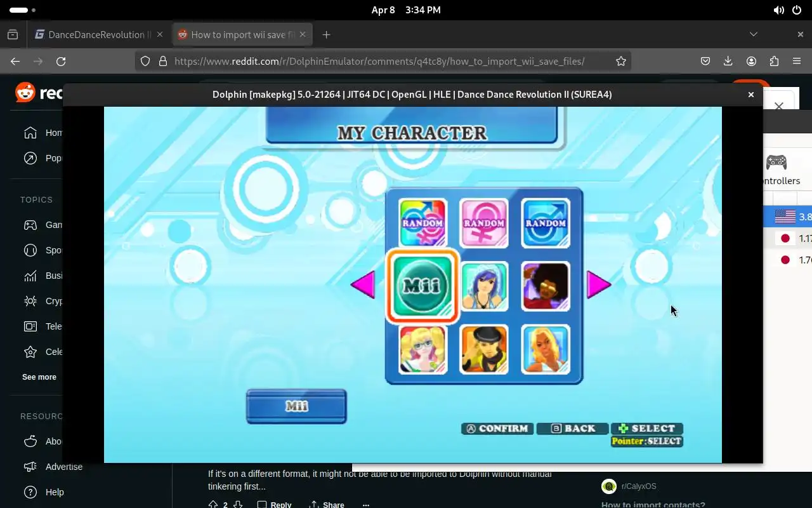This screenshot has height=508, width=812.
Task: Open the list all tabs dropdown
Action: pos(754,34)
